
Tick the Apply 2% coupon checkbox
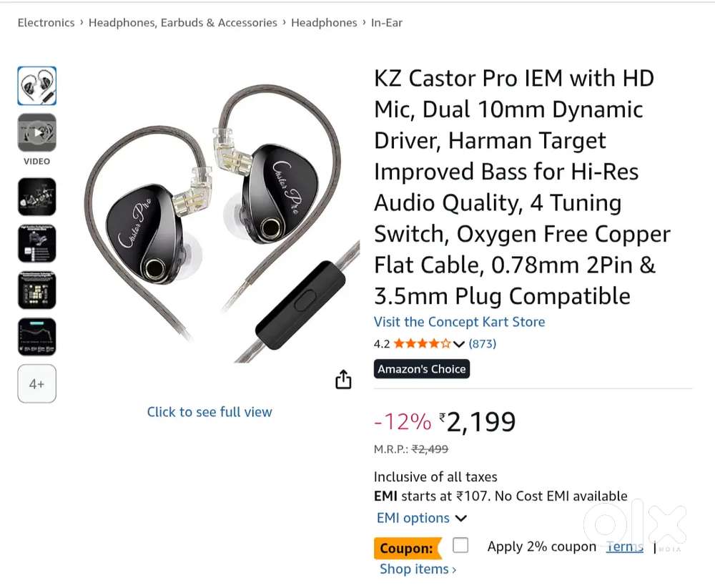click(x=460, y=546)
